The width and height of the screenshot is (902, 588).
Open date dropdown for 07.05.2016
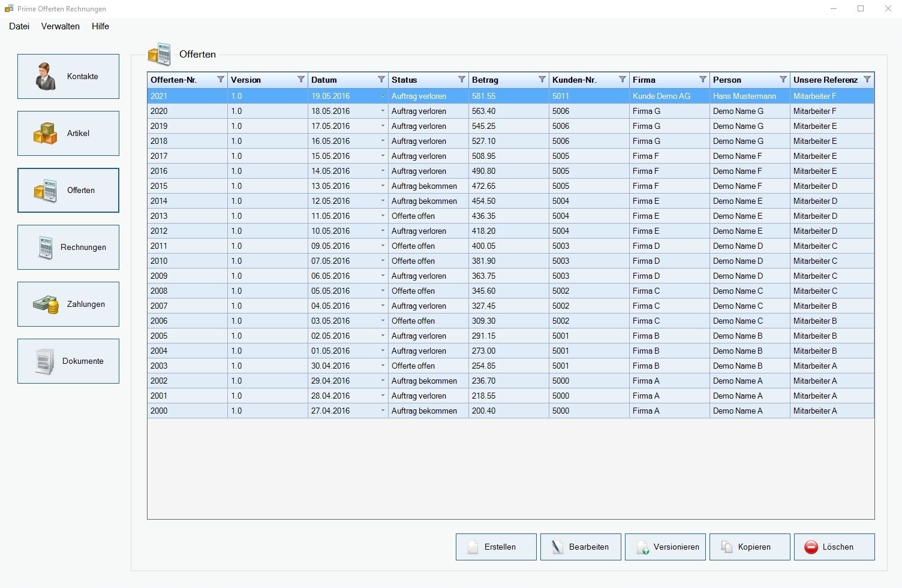(x=383, y=261)
